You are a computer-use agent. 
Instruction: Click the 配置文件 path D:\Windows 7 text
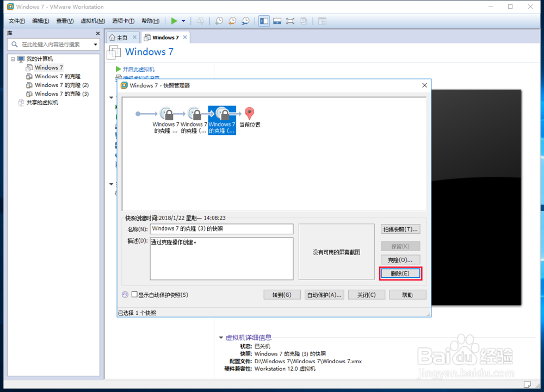tap(308, 361)
